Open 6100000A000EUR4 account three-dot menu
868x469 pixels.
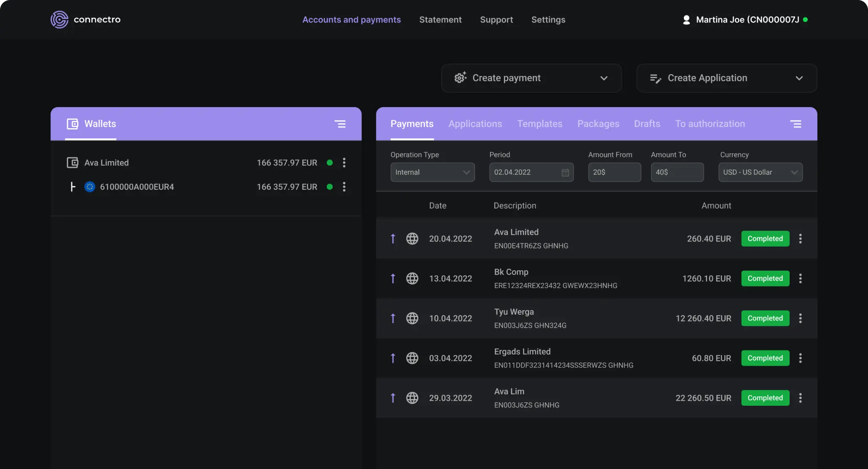click(344, 187)
